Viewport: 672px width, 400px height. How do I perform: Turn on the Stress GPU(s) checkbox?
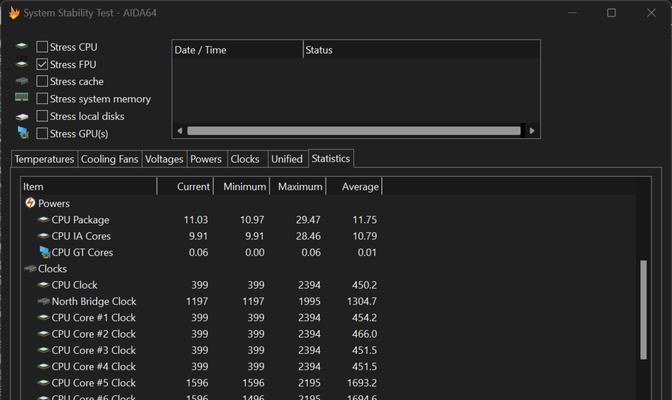[x=42, y=133]
